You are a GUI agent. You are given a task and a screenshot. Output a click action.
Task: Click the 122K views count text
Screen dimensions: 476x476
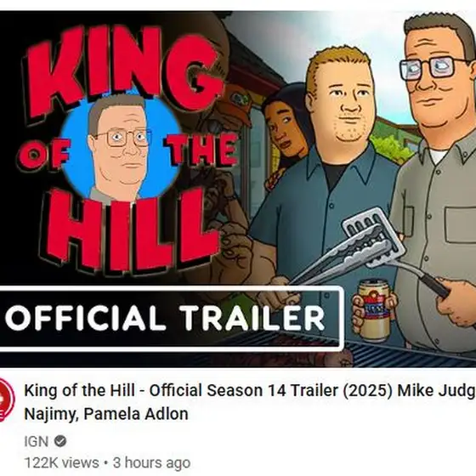(61, 463)
